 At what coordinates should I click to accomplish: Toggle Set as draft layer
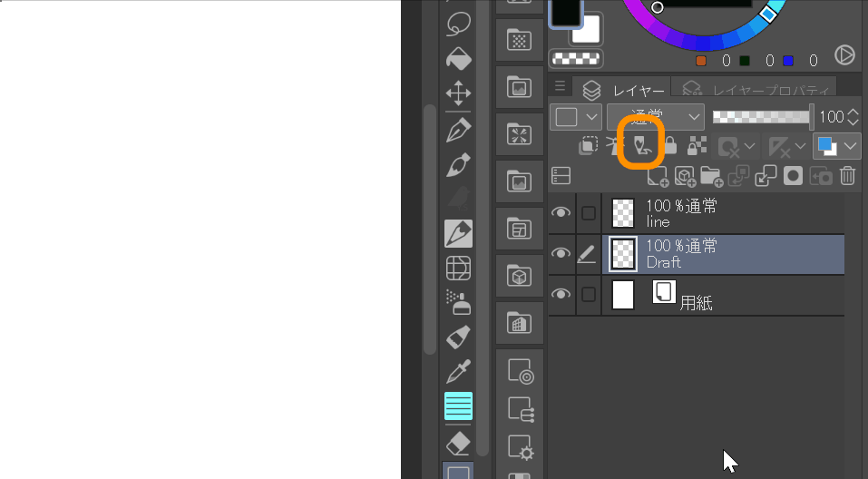coord(641,146)
